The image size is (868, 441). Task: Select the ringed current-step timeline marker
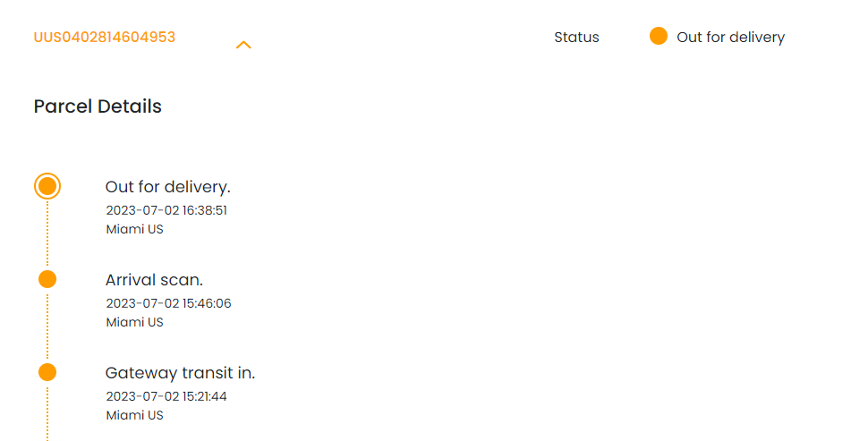[47, 186]
